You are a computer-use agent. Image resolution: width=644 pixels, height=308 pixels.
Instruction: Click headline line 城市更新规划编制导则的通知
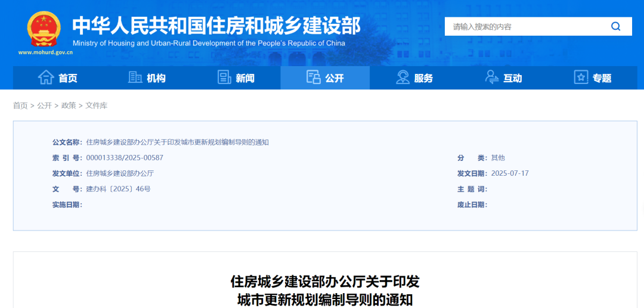pos(325,300)
